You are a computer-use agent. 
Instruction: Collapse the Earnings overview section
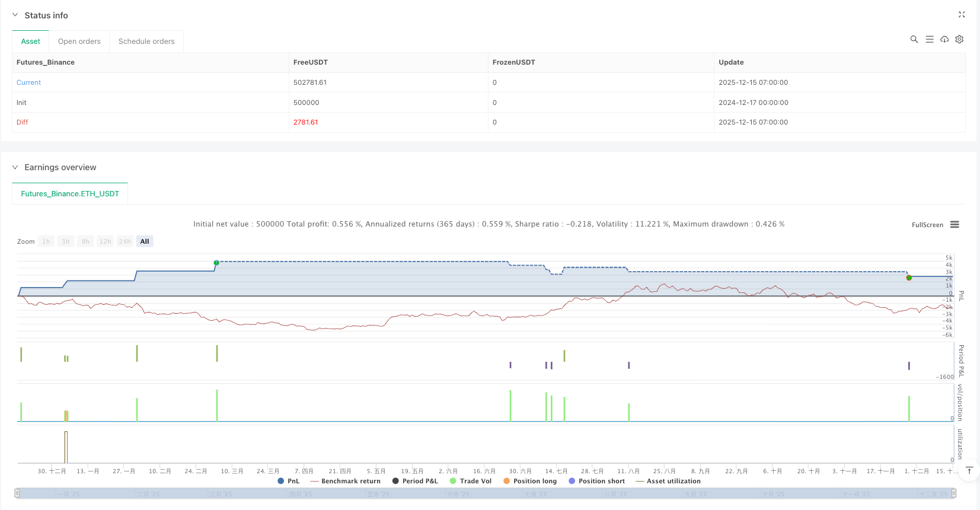click(x=15, y=167)
